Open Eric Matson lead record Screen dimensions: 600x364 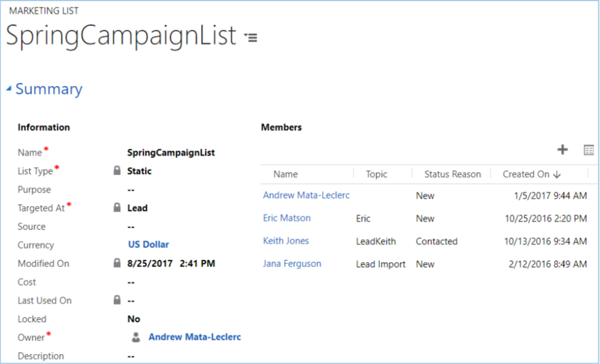coord(287,218)
